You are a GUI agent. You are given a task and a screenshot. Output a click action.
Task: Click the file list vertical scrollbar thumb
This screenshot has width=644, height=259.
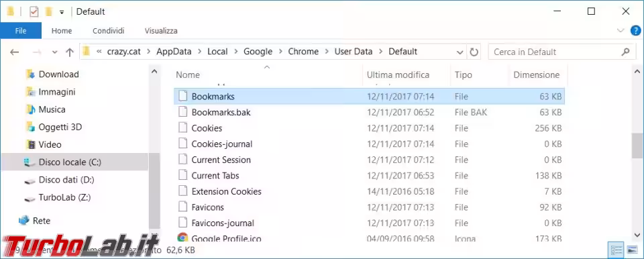pyautogui.click(x=637, y=145)
